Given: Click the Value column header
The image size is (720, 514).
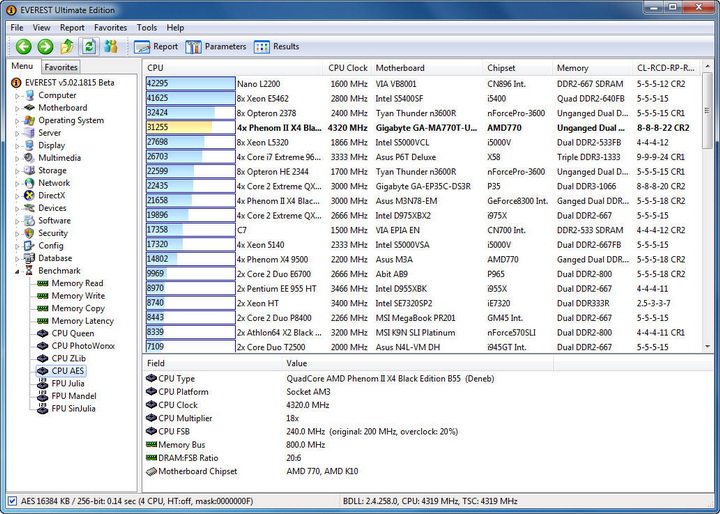Looking at the screenshot, I should [x=418, y=363].
